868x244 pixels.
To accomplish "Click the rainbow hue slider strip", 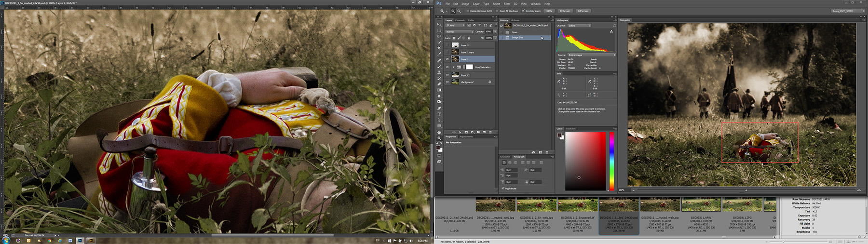I will pyautogui.click(x=611, y=161).
